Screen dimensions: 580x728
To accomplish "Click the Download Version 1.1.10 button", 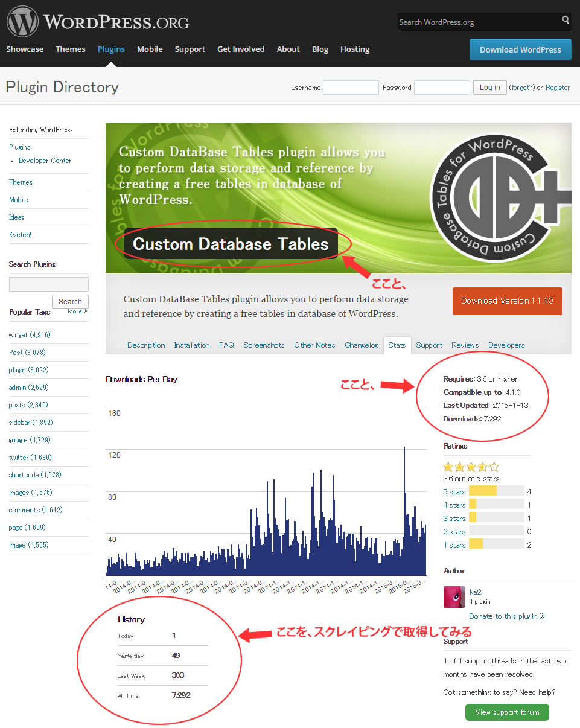I will [x=507, y=301].
